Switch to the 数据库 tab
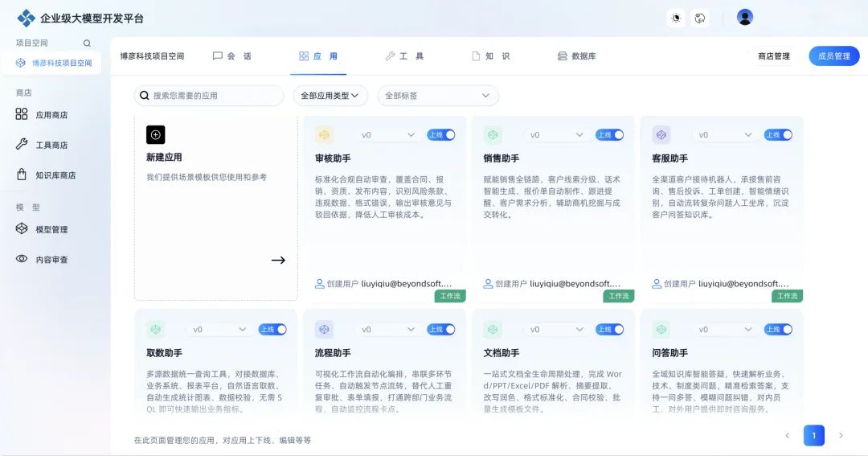 (577, 56)
